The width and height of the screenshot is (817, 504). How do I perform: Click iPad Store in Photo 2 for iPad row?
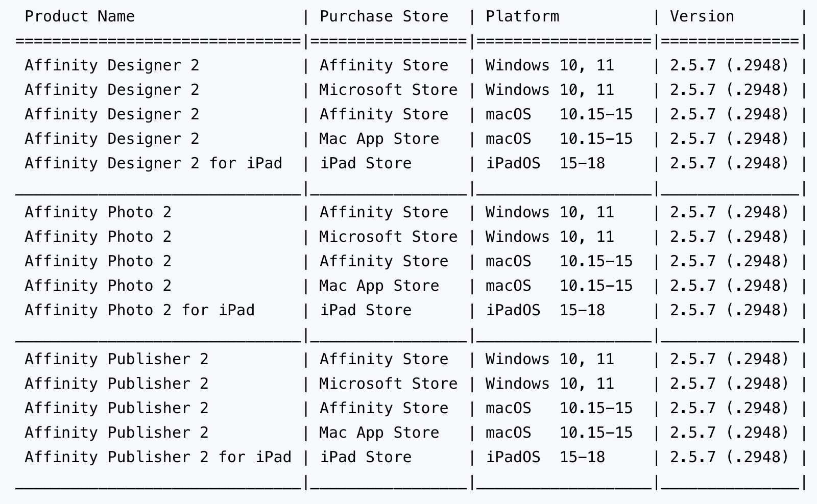[366, 311]
